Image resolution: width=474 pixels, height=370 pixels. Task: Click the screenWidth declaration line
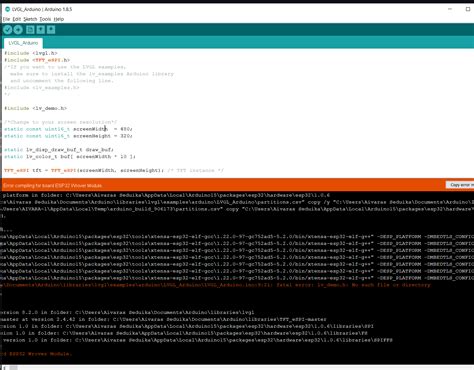[68, 129]
